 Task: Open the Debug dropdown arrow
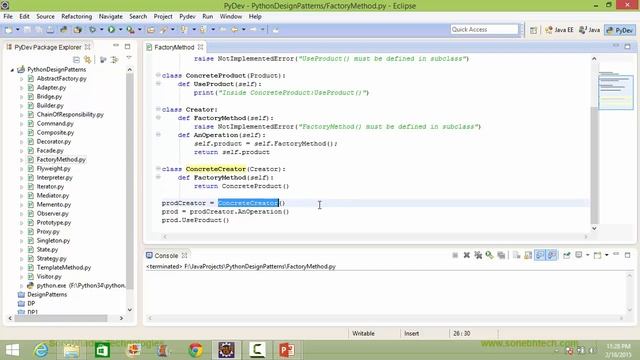[x=102, y=29]
